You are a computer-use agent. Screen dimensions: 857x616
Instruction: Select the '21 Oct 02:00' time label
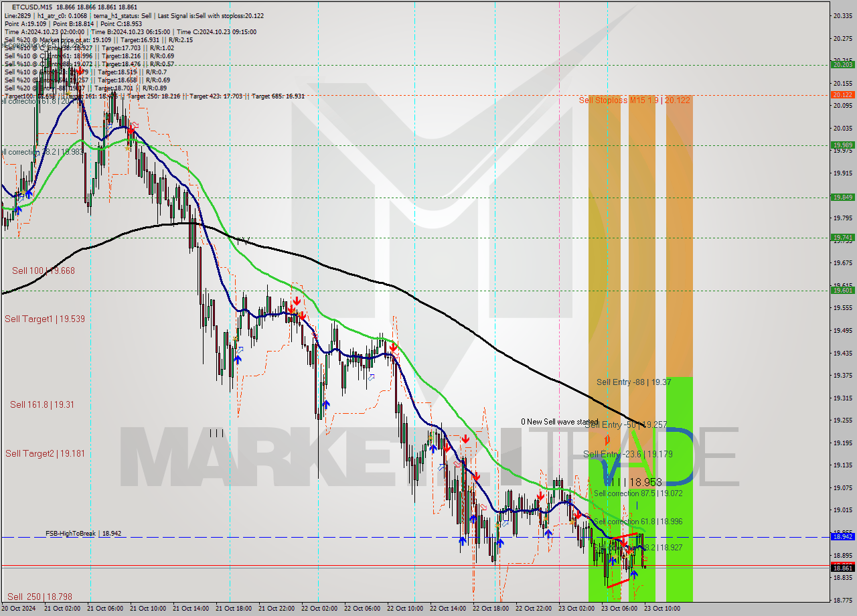tap(62, 609)
